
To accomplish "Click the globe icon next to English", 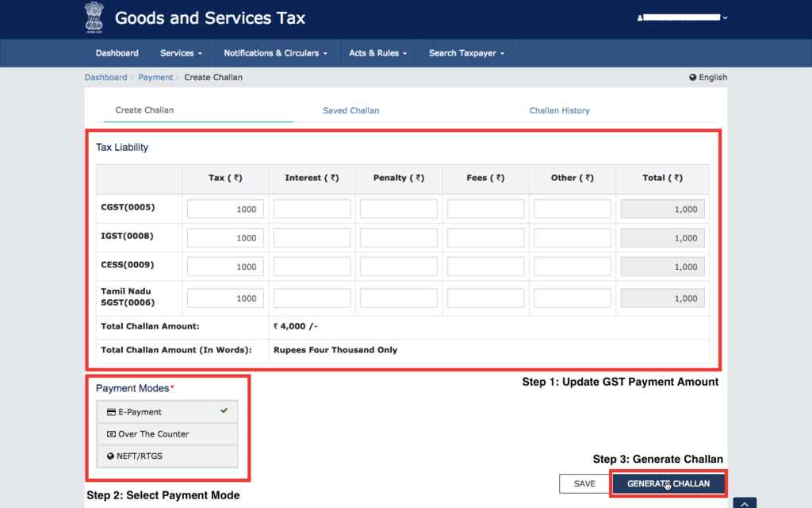I will [692, 77].
